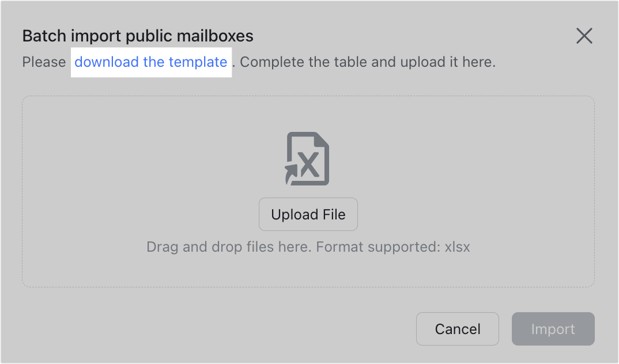
Task: Click the word "File" on the upload button
Action: point(333,215)
